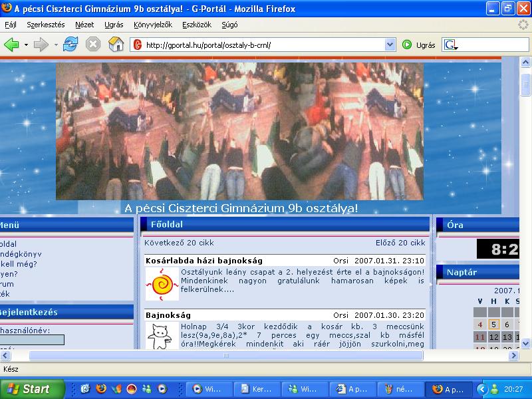Open the red round quick launch icon
The height and width of the screenshot is (399, 532).
[132, 389]
